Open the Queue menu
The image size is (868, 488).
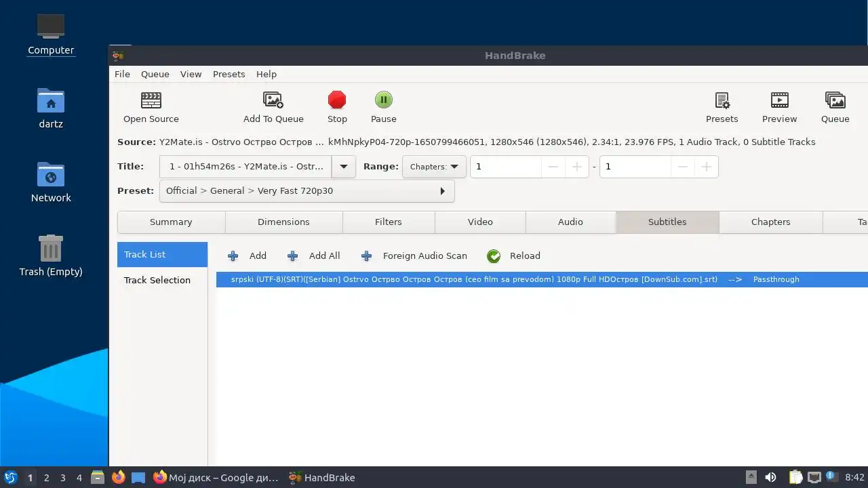pyautogui.click(x=155, y=74)
